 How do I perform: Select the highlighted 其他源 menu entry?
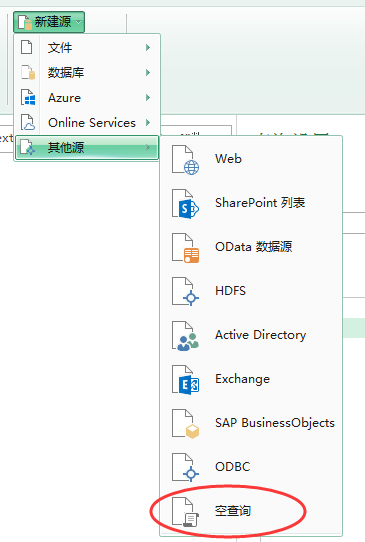coord(87,148)
